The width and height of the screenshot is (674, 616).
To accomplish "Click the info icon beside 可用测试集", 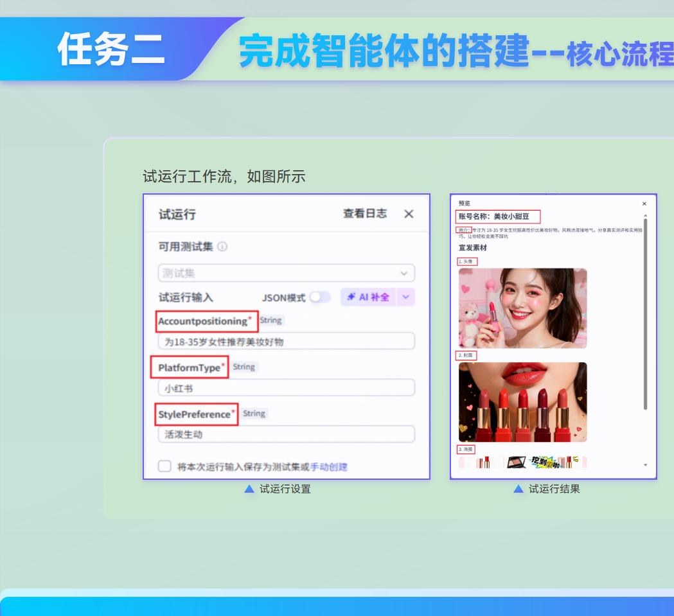I will (x=222, y=246).
